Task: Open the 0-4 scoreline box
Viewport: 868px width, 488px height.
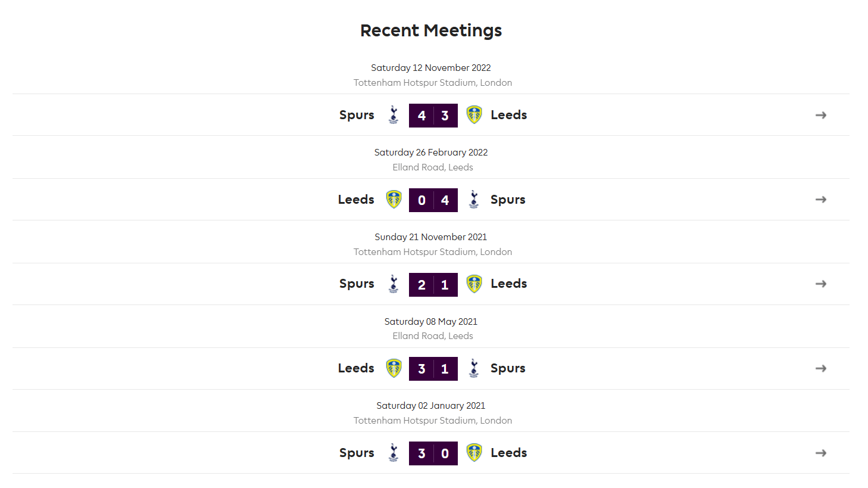Action: pos(433,200)
